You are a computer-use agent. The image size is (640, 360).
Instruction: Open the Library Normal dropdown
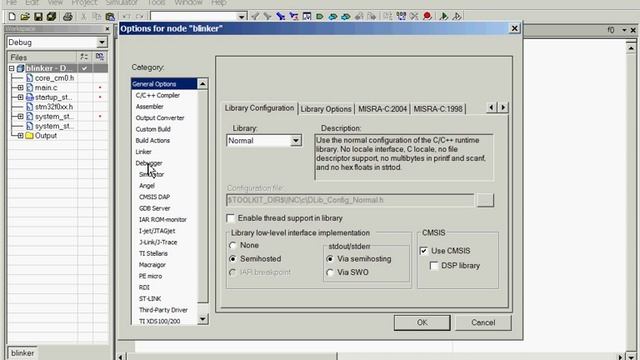click(x=296, y=140)
